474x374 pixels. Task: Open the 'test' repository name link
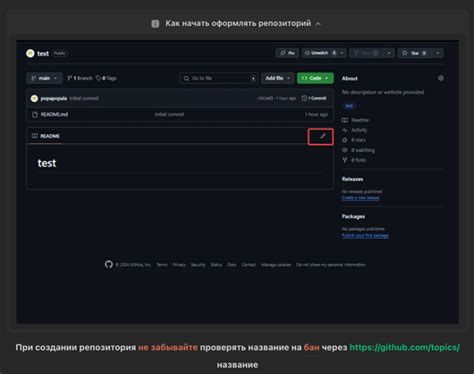(43, 53)
